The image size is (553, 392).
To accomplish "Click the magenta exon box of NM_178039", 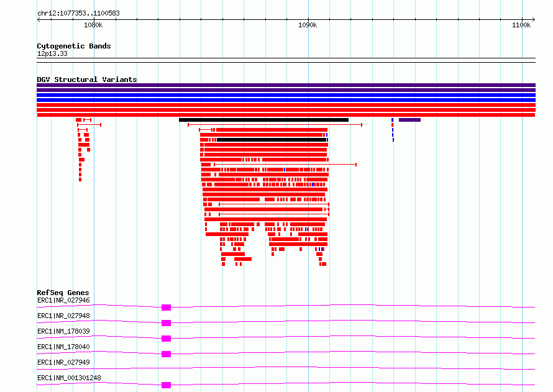I will (166, 339).
